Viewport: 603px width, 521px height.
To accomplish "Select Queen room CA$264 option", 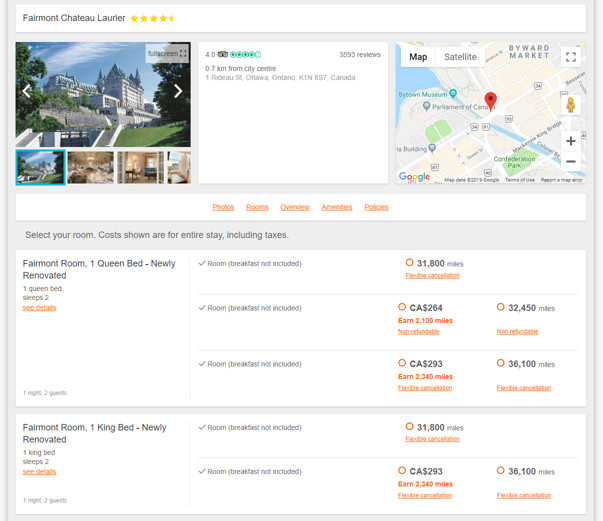I will click(x=402, y=307).
